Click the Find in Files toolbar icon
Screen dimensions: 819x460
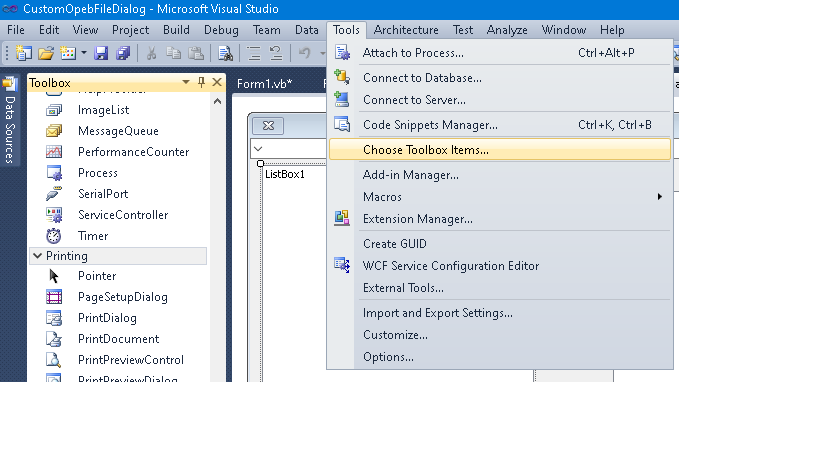tap(226, 53)
